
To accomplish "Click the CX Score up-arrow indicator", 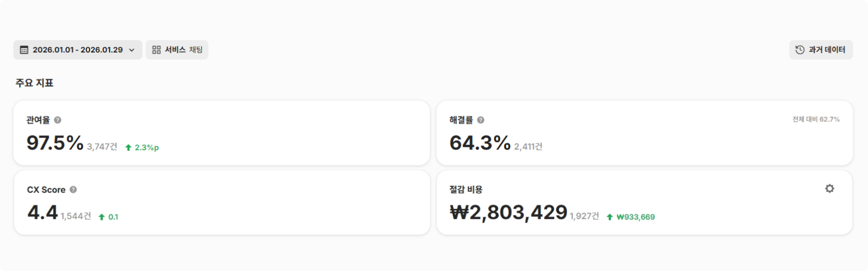I will pyautogui.click(x=101, y=217).
